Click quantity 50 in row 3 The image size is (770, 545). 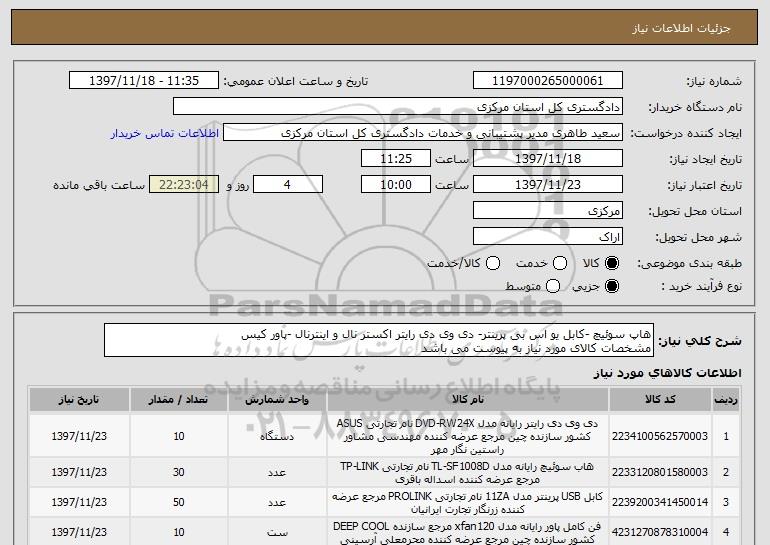[178, 502]
